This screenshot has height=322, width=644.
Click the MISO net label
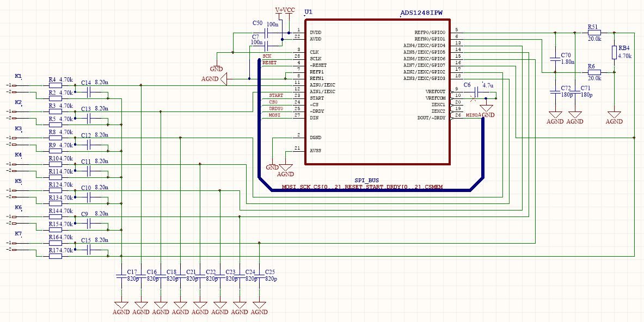point(472,115)
